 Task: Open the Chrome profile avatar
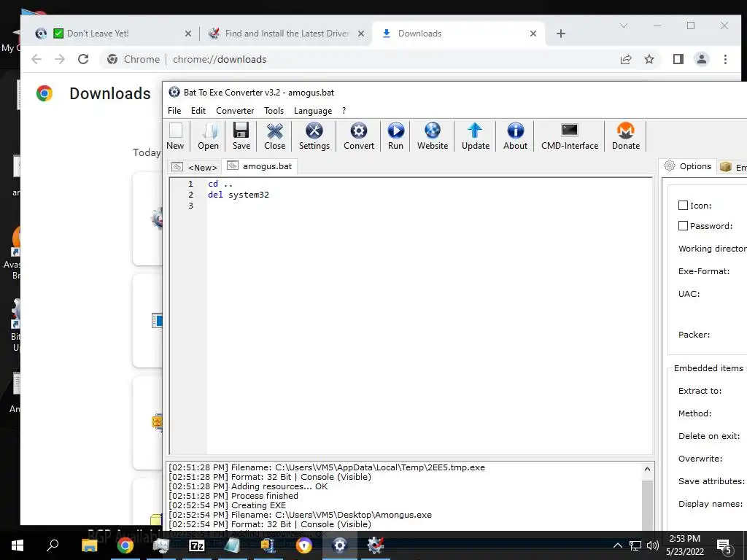click(701, 59)
